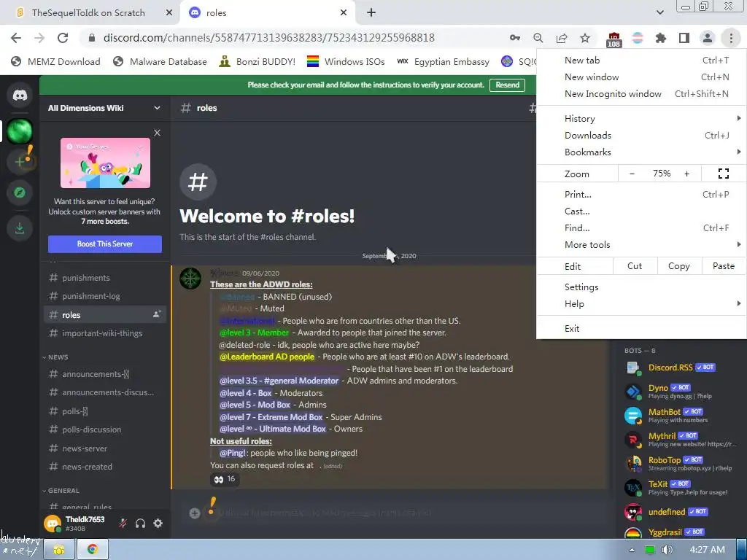Collapse the GENERAL channel category

61,491
